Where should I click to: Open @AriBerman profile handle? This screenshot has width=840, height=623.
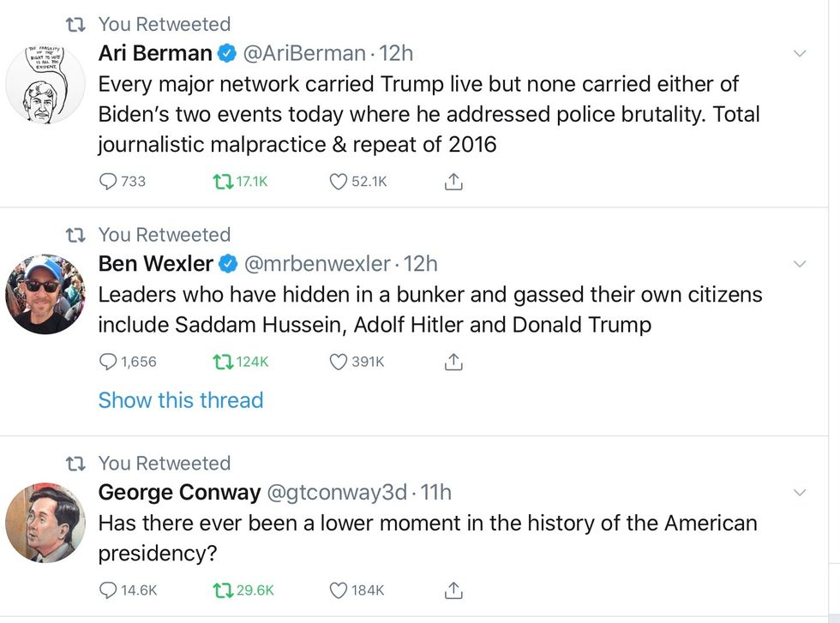[304, 53]
